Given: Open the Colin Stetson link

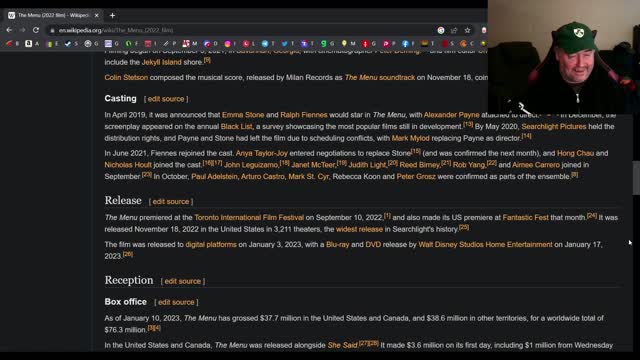Looking at the screenshot, I should coord(126,78).
